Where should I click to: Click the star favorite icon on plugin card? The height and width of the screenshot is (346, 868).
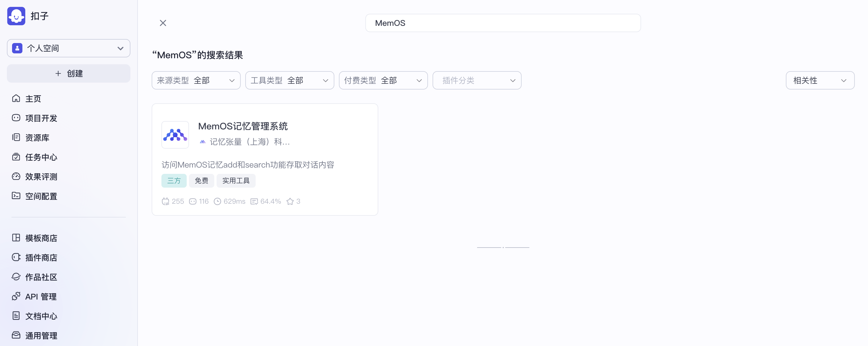tap(290, 201)
